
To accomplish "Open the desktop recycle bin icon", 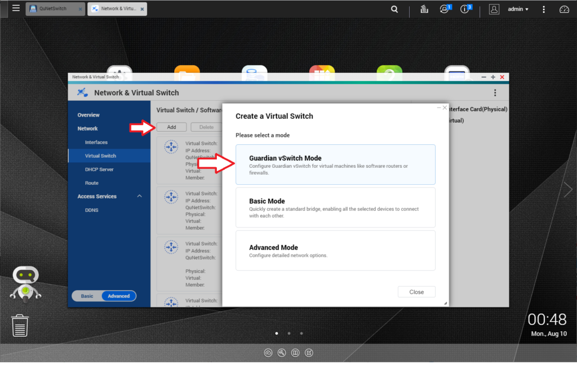I will coord(20,326).
